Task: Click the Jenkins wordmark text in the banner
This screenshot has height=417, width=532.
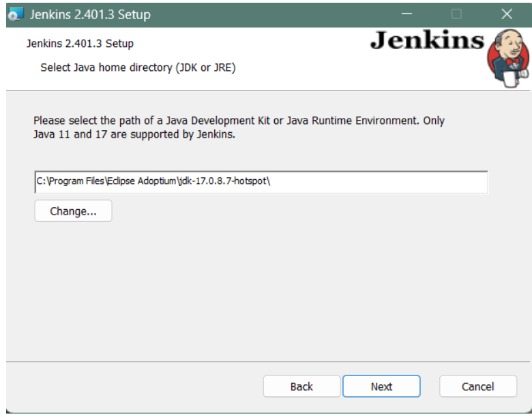Action: click(427, 40)
